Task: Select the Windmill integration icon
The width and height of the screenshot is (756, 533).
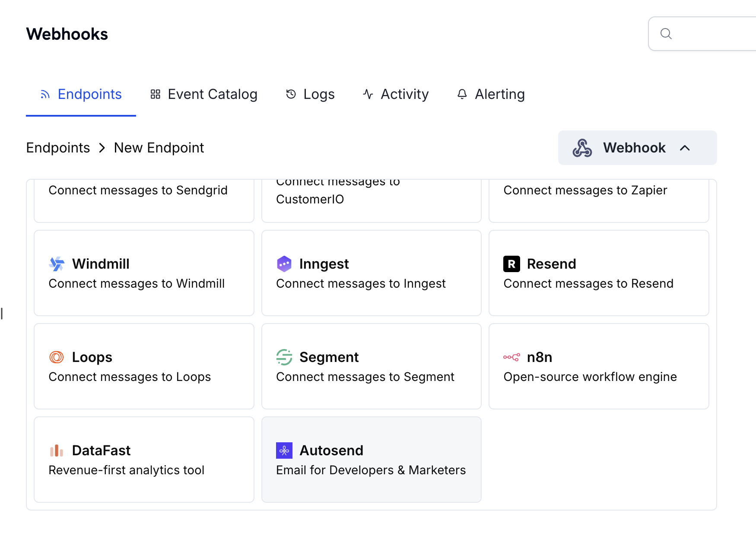Action: tap(57, 264)
